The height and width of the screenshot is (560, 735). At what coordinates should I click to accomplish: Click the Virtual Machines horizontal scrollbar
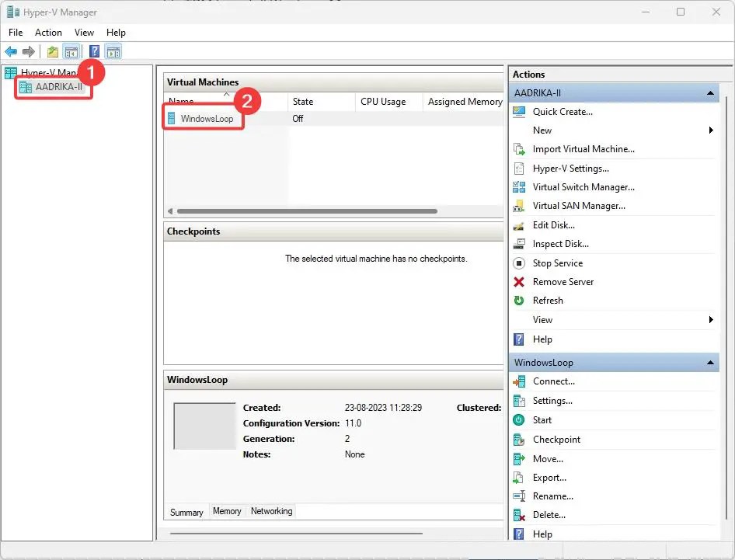point(307,211)
